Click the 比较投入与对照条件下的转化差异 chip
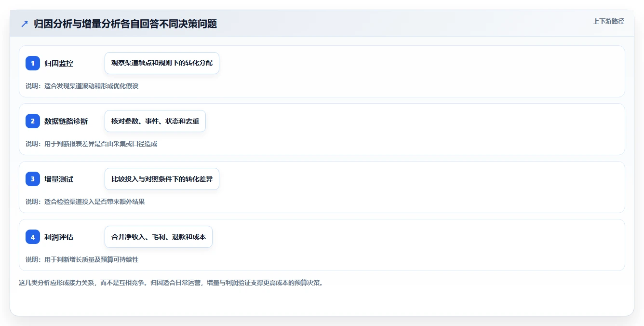This screenshot has height=326, width=644. (162, 179)
